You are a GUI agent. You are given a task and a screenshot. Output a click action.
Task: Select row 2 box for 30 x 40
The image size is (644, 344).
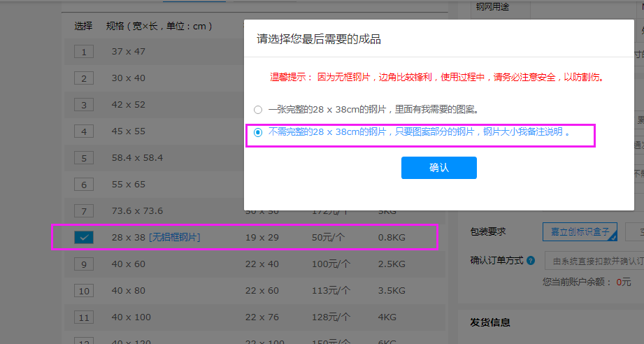pyautogui.click(x=84, y=78)
